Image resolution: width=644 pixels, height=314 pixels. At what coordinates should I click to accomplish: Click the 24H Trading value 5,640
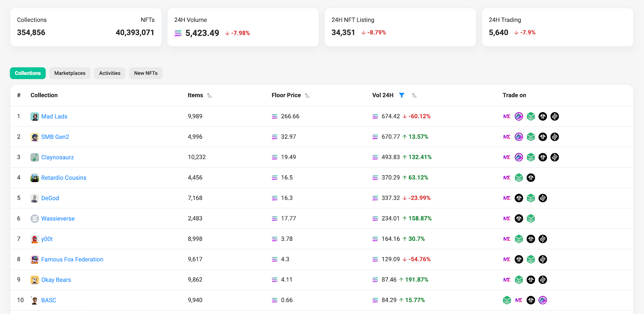tap(499, 33)
